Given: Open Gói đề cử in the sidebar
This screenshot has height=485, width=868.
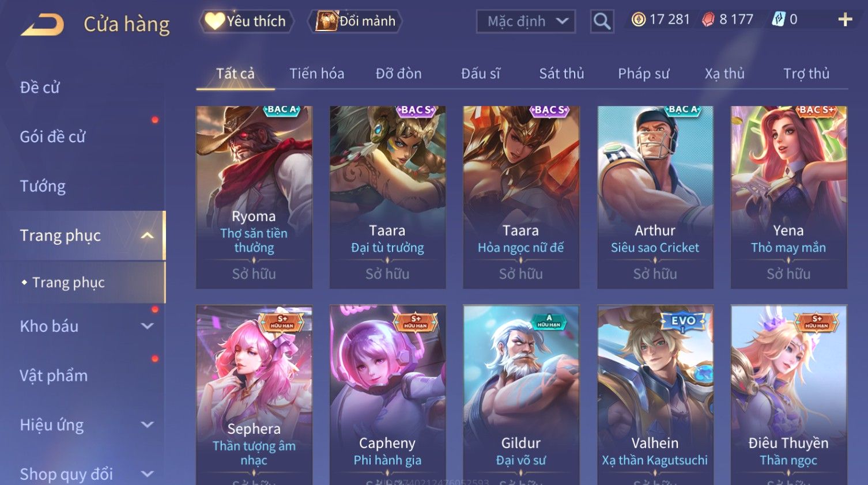Looking at the screenshot, I should pyautogui.click(x=52, y=137).
